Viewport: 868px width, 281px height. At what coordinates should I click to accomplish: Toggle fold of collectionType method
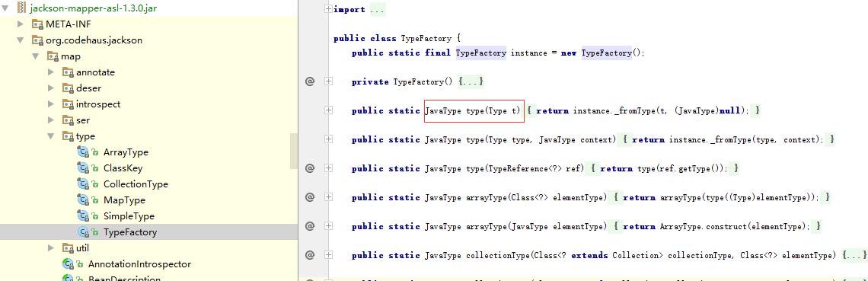point(328,255)
